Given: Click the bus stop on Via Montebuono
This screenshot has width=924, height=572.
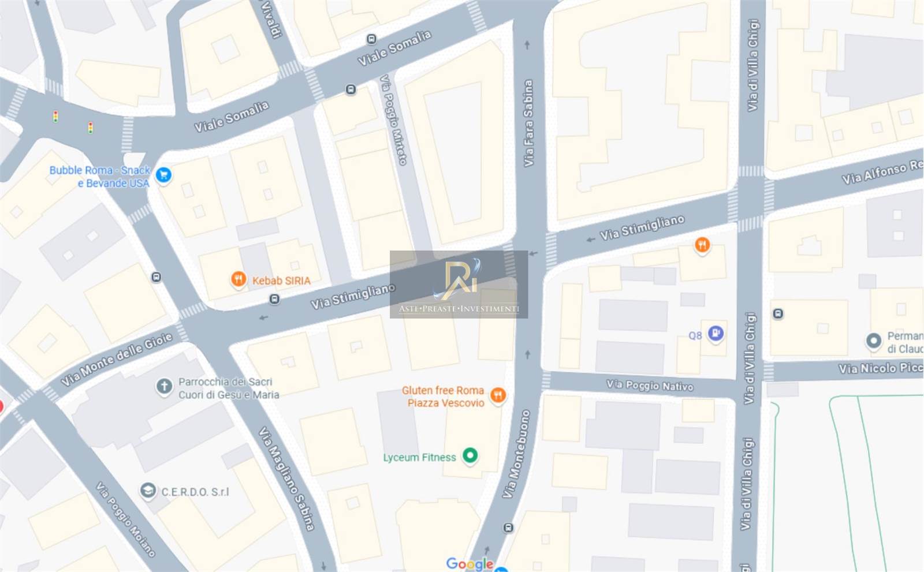Looking at the screenshot, I should click(508, 528).
